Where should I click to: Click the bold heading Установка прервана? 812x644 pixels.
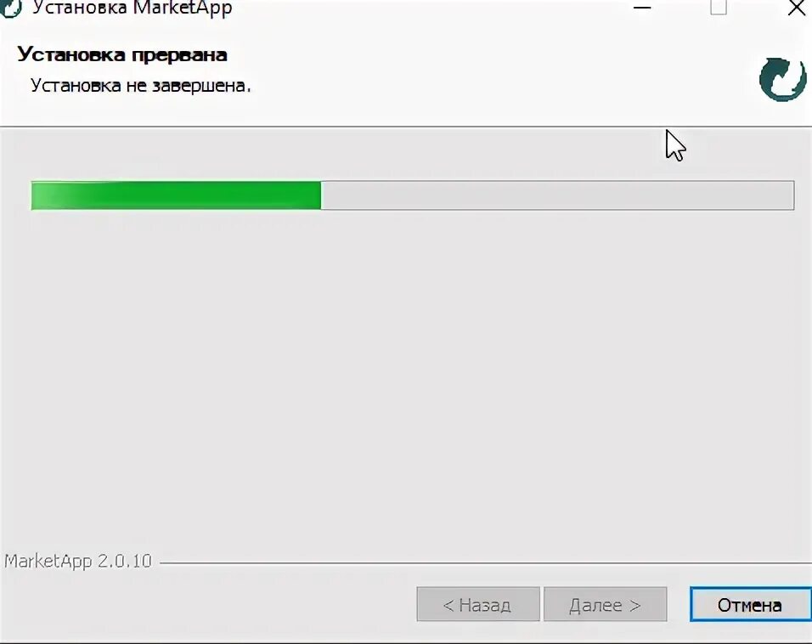point(122,54)
